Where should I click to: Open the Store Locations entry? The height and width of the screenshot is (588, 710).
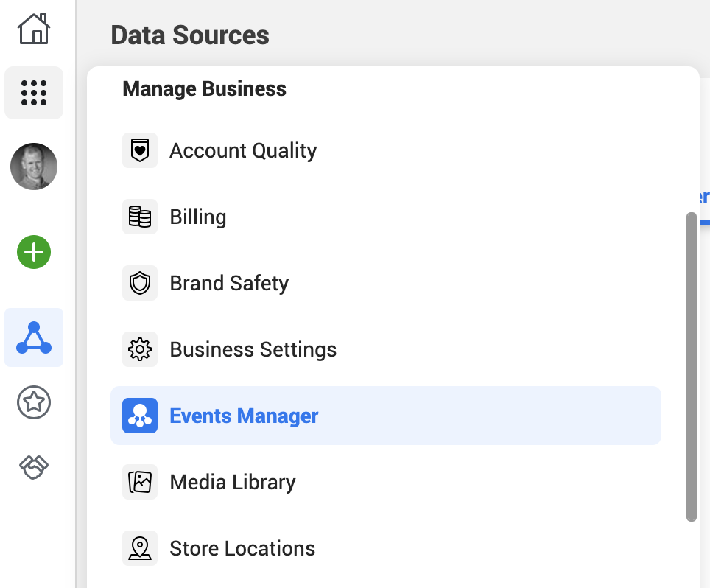[x=386, y=548]
